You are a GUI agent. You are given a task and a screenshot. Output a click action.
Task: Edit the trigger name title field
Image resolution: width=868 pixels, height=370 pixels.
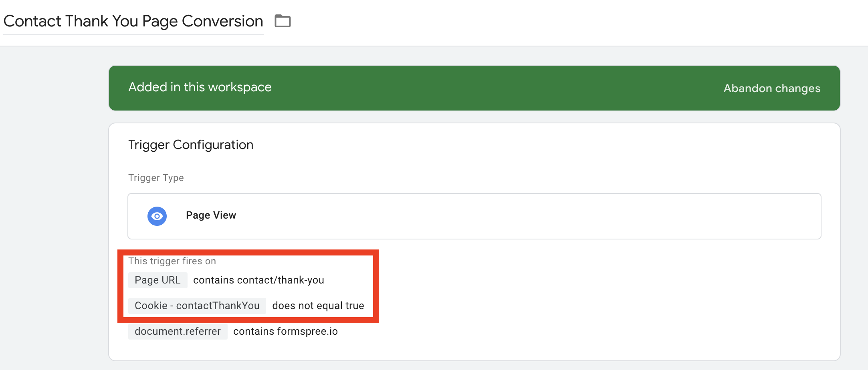pos(133,21)
